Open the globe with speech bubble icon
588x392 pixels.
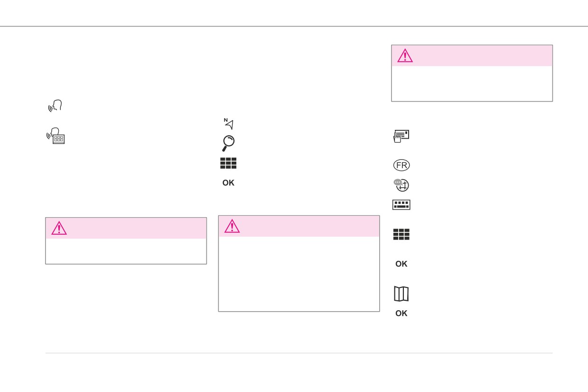[401, 185]
